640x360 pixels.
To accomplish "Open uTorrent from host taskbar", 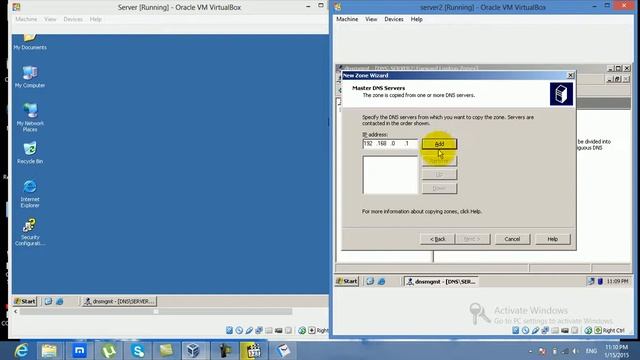I will [x=109, y=351].
